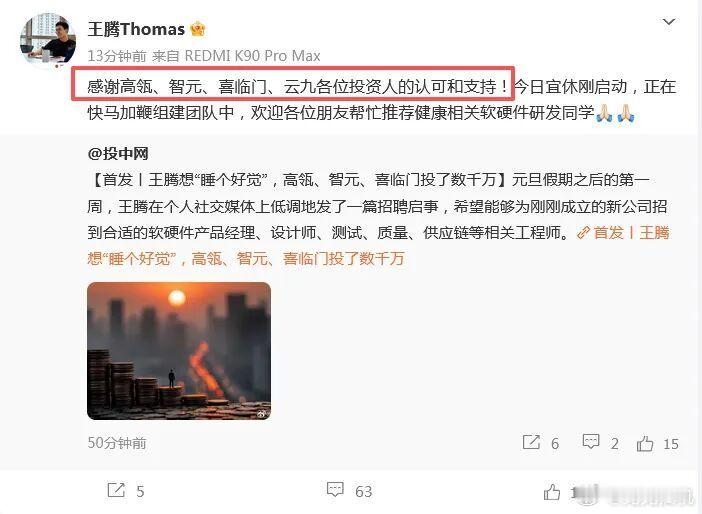Open REDMI K90 Pro Max source link
The height and width of the screenshot is (514, 702).
253,56
